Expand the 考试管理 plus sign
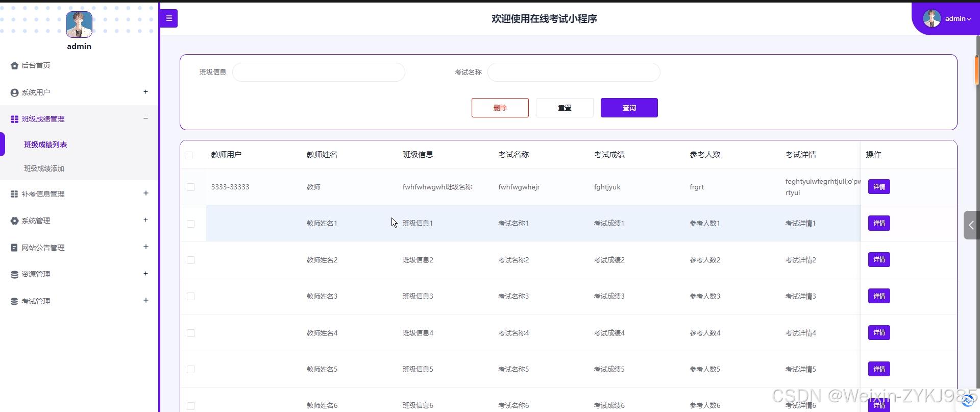The width and height of the screenshot is (980, 412). [145, 300]
